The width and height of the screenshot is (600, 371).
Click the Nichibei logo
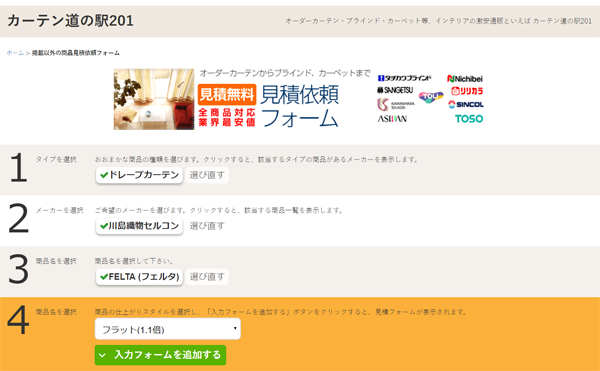point(465,79)
